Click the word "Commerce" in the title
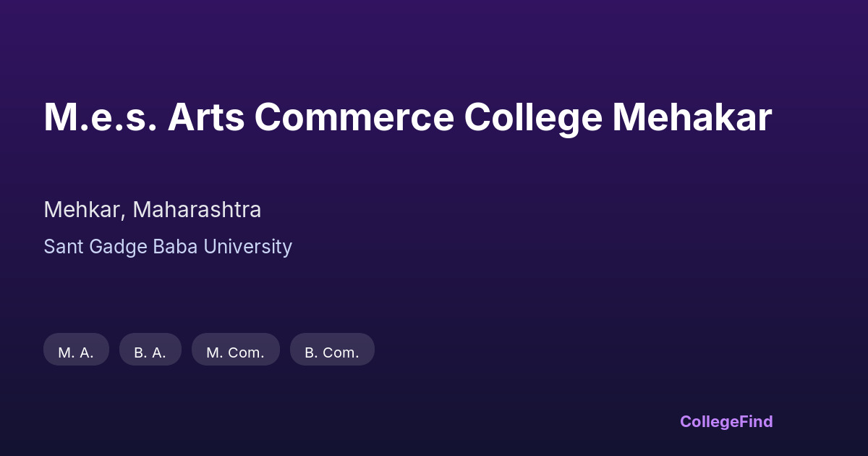Viewport: 868px width, 456px height. 354,117
